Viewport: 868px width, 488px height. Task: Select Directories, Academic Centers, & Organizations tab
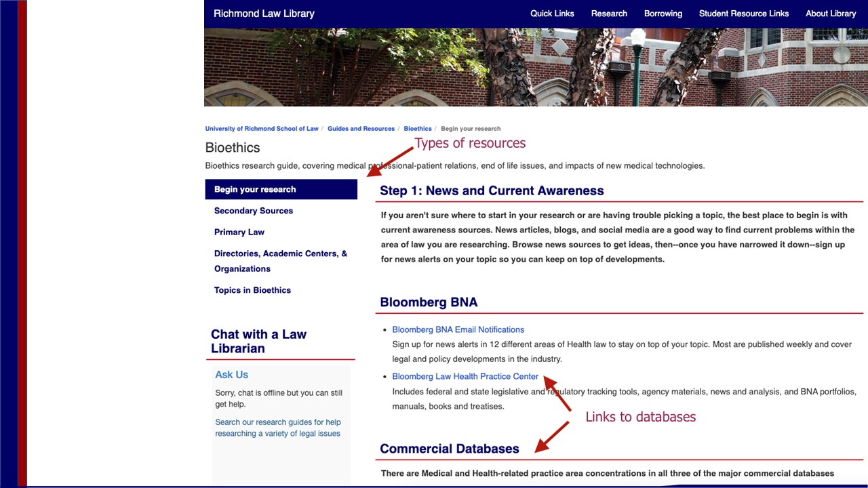(281, 261)
